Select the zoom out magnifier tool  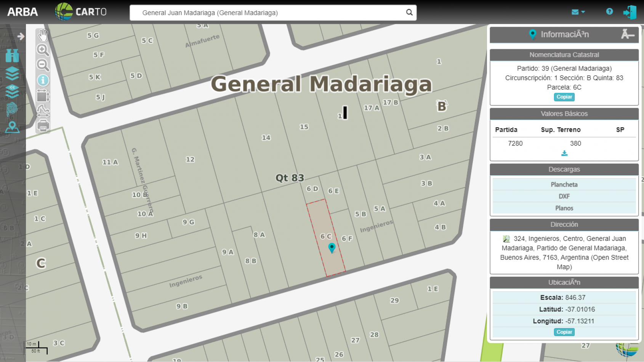click(43, 65)
